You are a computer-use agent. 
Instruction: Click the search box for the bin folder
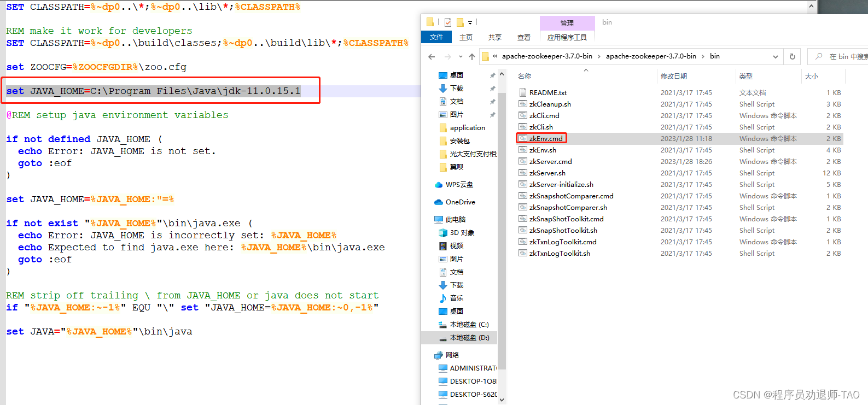[x=837, y=57]
